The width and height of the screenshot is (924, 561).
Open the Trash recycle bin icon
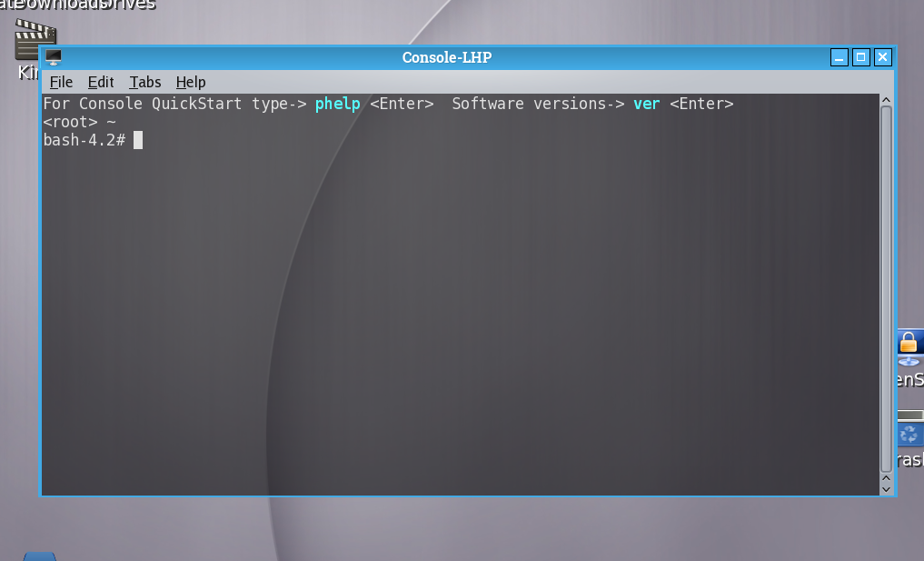pyautogui.click(x=910, y=429)
